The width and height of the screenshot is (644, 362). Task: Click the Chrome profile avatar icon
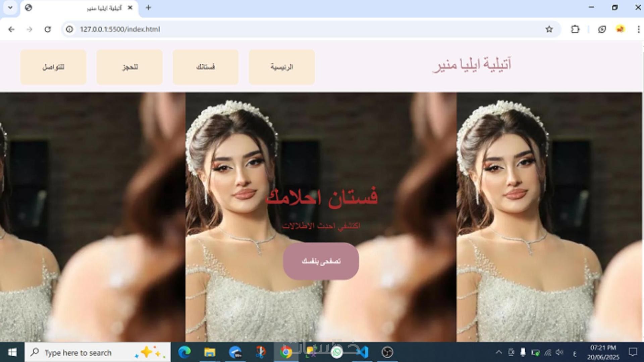click(620, 29)
